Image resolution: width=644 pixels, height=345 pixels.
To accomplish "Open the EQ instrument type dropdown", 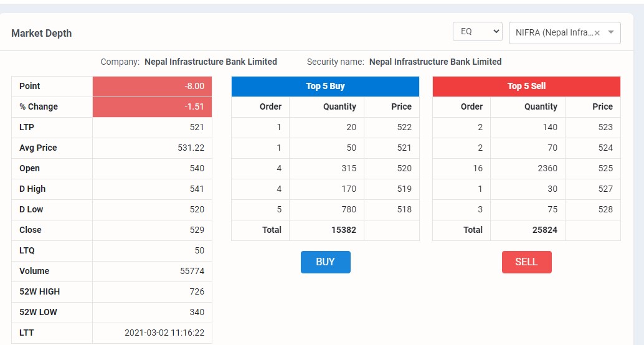I will [477, 32].
